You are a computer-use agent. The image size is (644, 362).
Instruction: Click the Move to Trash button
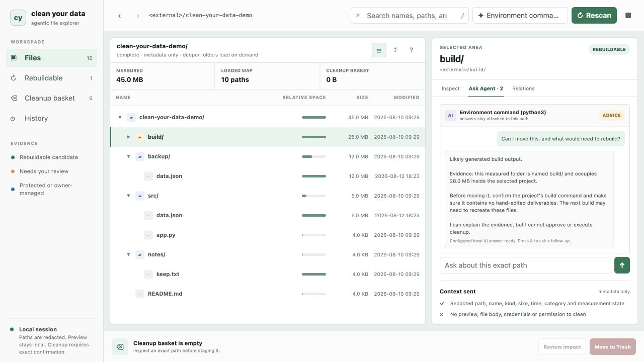(613, 347)
